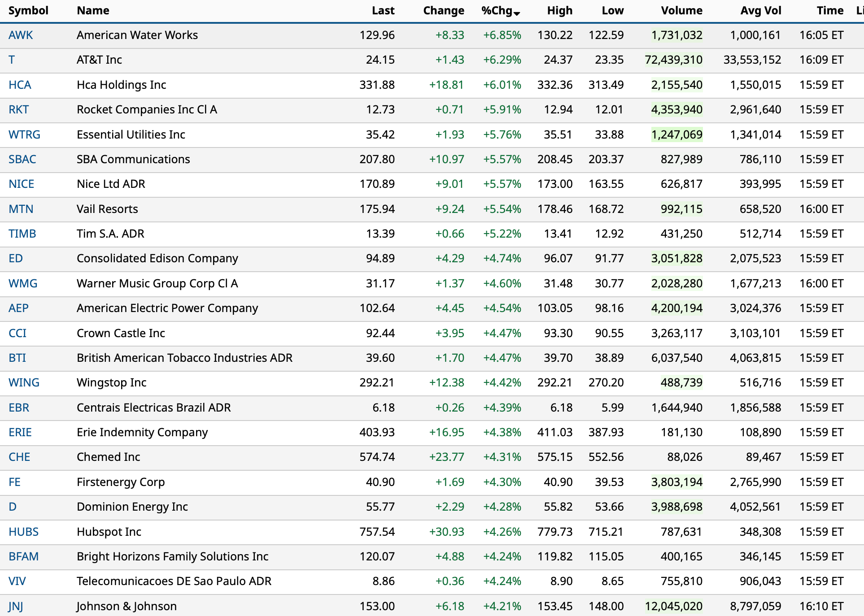Select the SBAC ticker symbol
This screenshot has width=864, height=616.
pos(22,159)
